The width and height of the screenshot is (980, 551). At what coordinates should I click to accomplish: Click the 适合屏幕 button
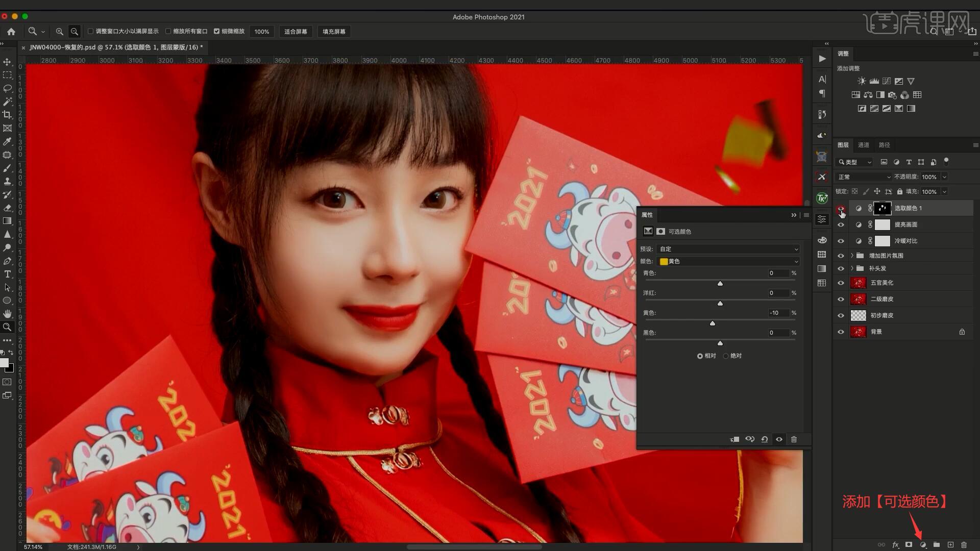point(296,32)
